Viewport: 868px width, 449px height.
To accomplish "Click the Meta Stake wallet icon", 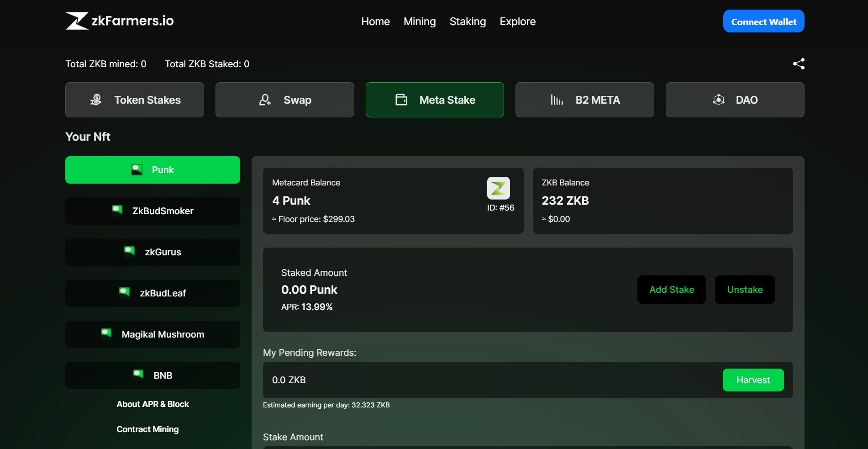I will (x=401, y=100).
